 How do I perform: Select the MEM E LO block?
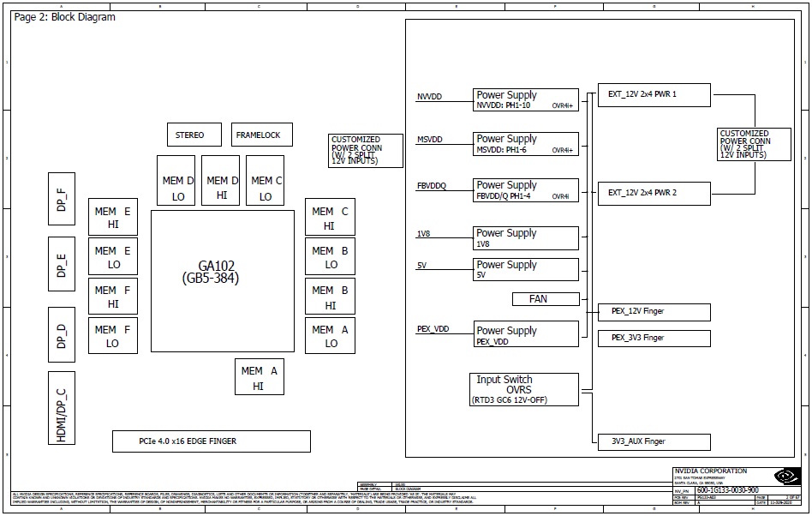pos(113,256)
